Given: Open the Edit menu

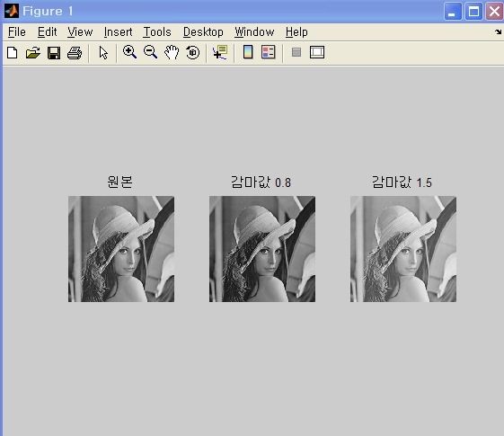Looking at the screenshot, I should coord(47,31).
